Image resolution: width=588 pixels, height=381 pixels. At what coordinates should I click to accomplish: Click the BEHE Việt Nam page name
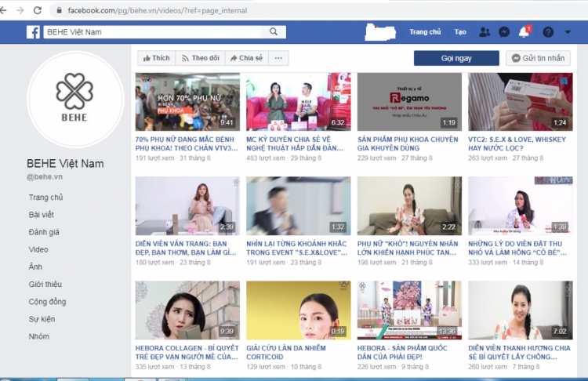pos(65,164)
